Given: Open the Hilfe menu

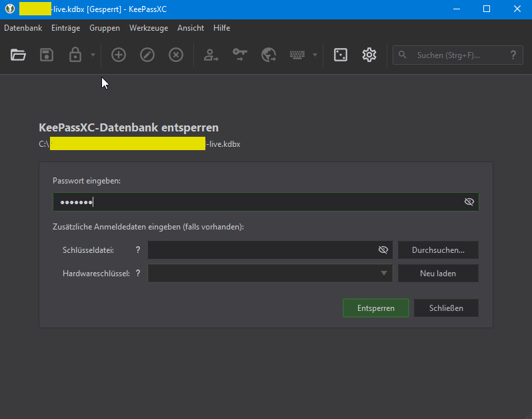Looking at the screenshot, I should point(221,28).
